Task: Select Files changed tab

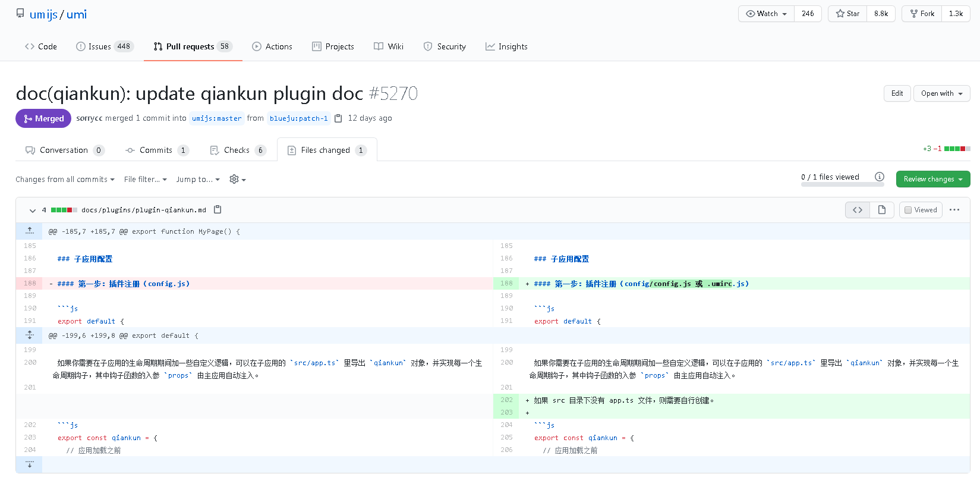Action: pyautogui.click(x=327, y=150)
